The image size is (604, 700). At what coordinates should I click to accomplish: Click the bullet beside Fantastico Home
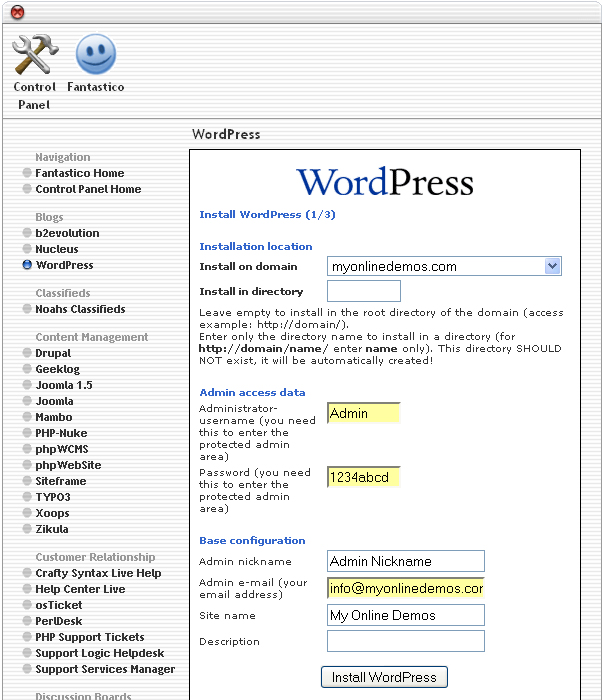point(27,172)
